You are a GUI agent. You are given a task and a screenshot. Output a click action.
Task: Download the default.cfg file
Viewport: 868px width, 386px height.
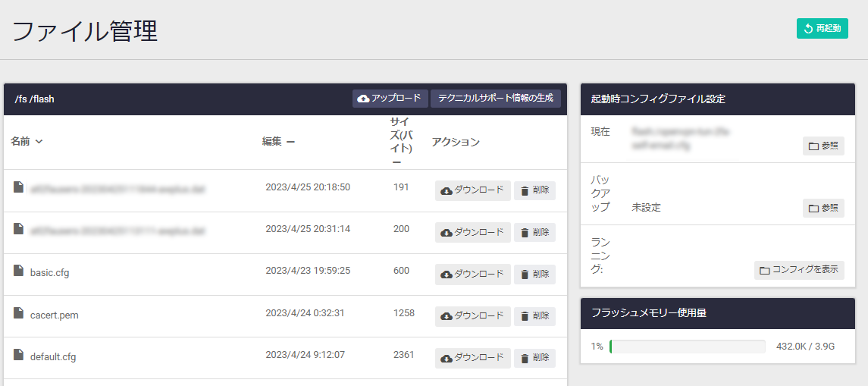472,358
